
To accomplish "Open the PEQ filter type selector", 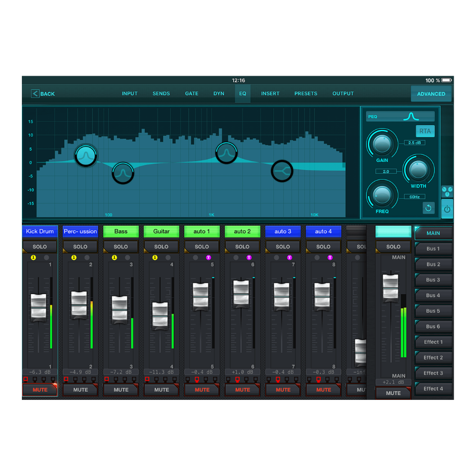I will coord(400,116).
